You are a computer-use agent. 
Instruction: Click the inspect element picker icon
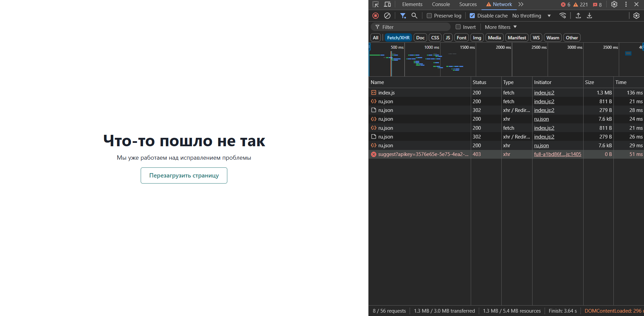click(x=376, y=4)
